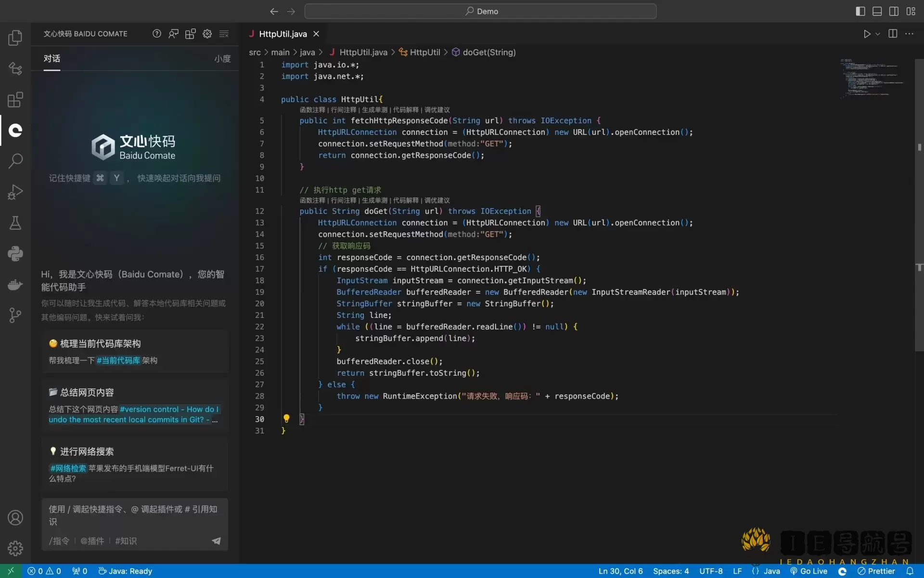This screenshot has height=578, width=924.
Task: Change indentation Spaces: 4 setting
Action: (671, 571)
